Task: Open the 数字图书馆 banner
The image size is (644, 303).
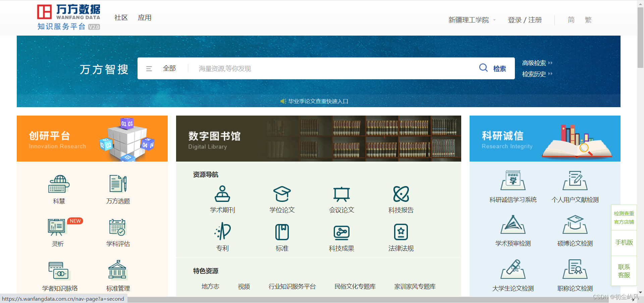Action: tap(319, 138)
